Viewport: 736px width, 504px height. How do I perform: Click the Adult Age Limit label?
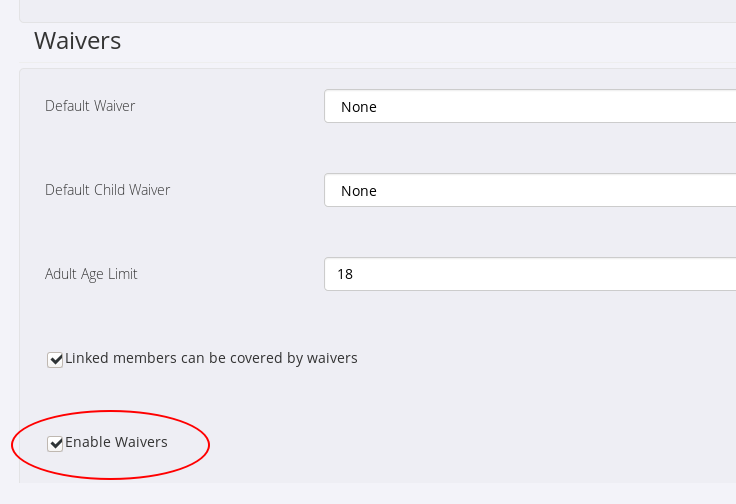91,274
